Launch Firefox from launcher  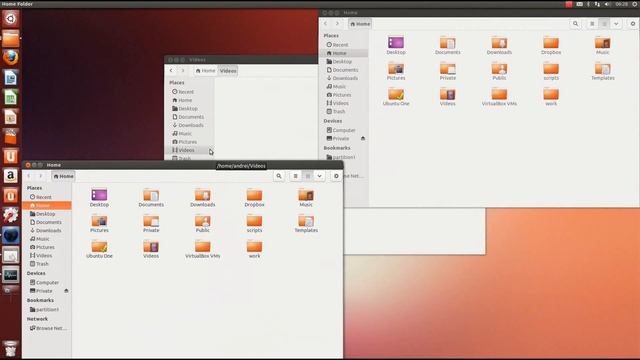[x=11, y=58]
